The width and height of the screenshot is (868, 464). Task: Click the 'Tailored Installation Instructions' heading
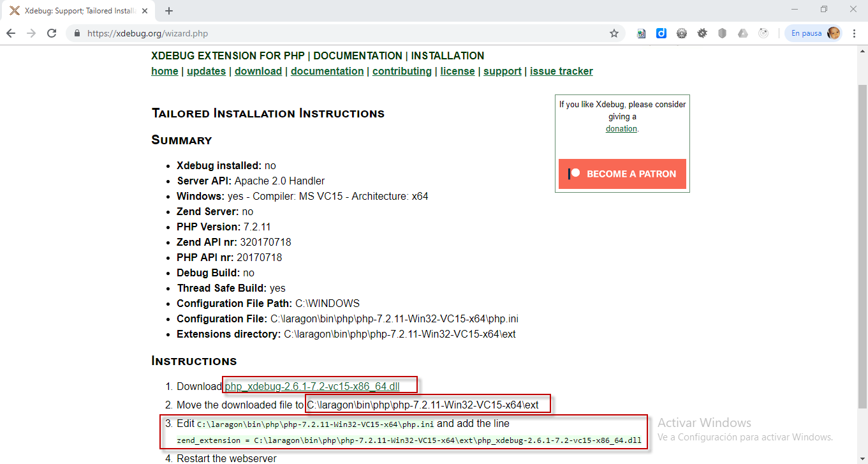[268, 114]
